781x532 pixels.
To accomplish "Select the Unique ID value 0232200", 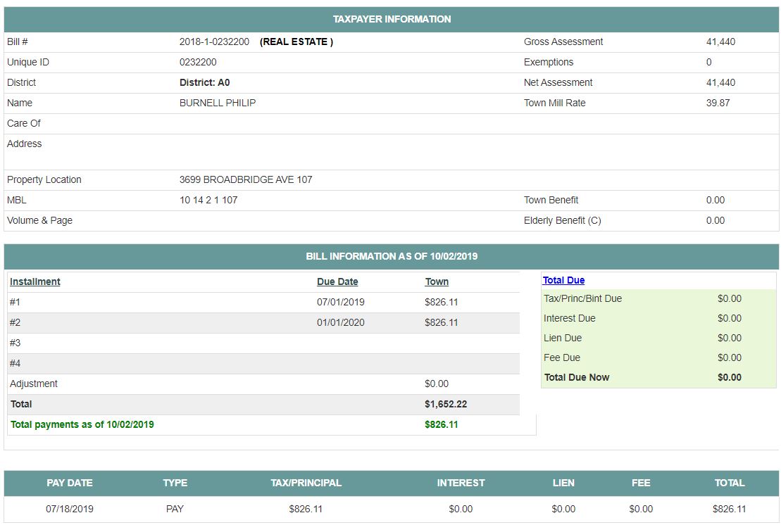I will click(x=198, y=62).
